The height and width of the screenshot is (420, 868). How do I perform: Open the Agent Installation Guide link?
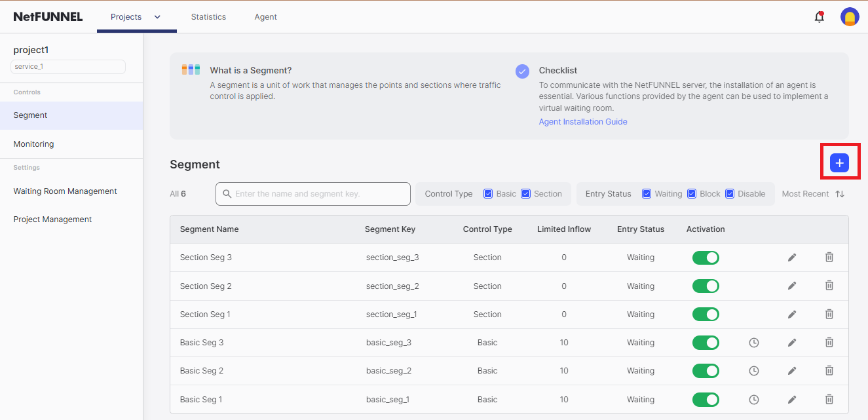[x=582, y=121]
